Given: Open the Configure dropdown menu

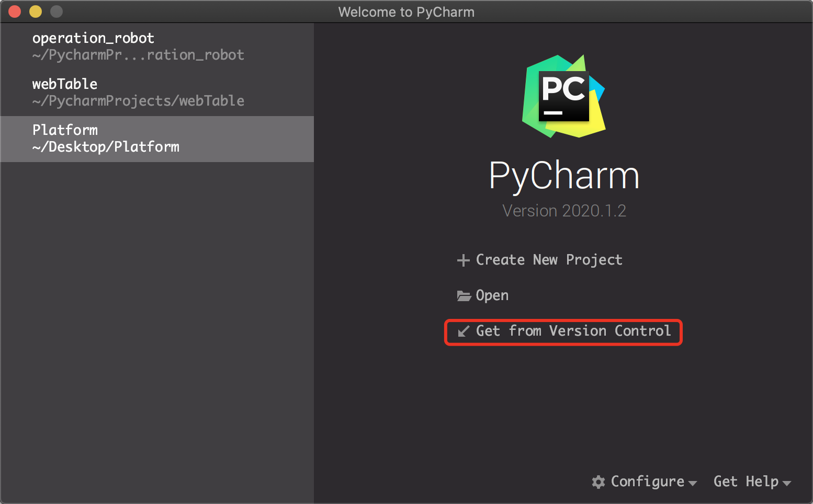Looking at the screenshot, I should [x=645, y=482].
